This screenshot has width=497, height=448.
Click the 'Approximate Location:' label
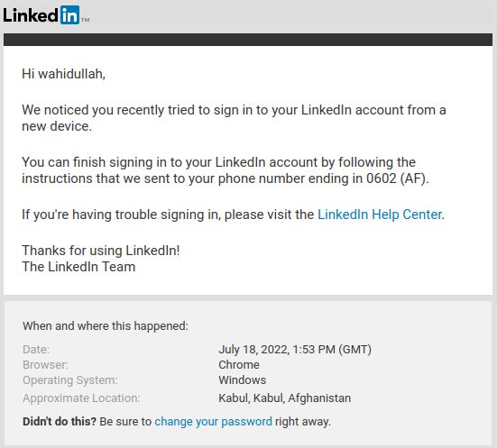click(x=81, y=398)
